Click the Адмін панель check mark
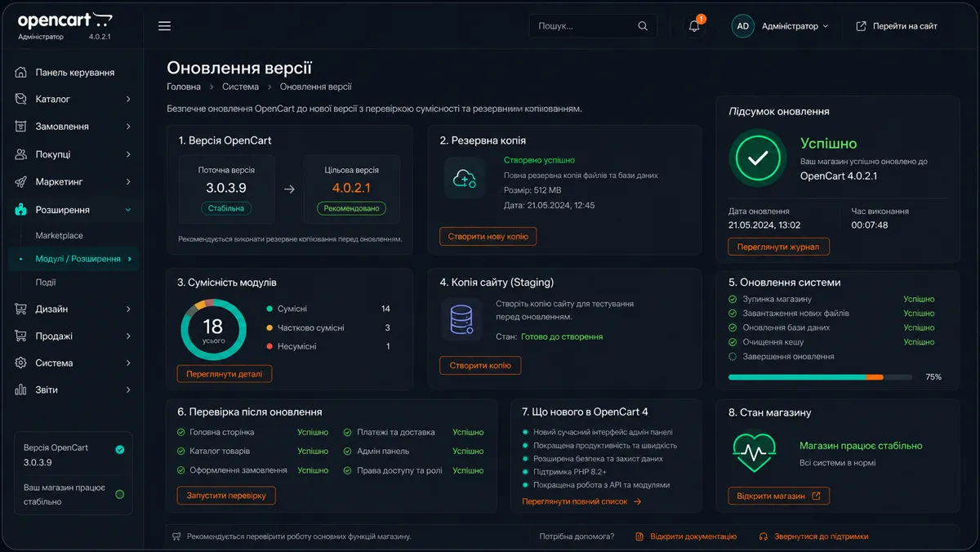This screenshot has height=552, width=980. point(348,451)
